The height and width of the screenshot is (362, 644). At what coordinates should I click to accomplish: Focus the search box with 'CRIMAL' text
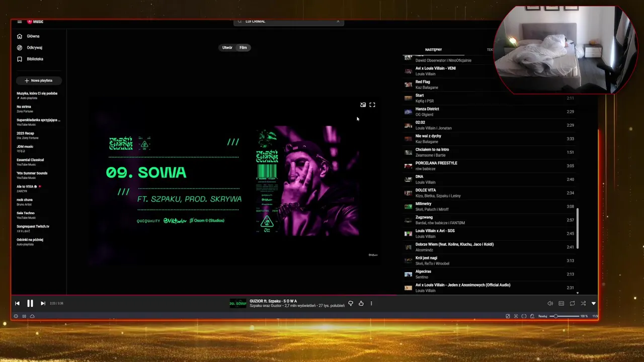point(289,22)
